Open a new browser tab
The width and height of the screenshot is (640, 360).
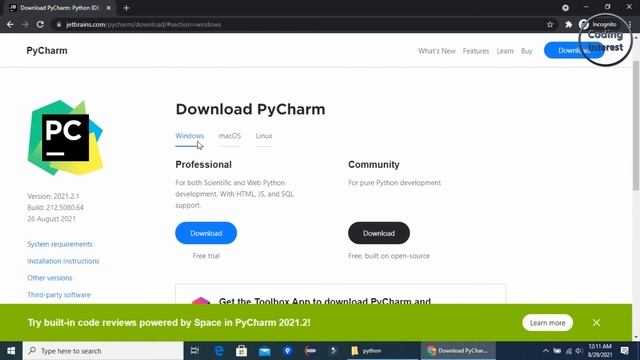126,8
